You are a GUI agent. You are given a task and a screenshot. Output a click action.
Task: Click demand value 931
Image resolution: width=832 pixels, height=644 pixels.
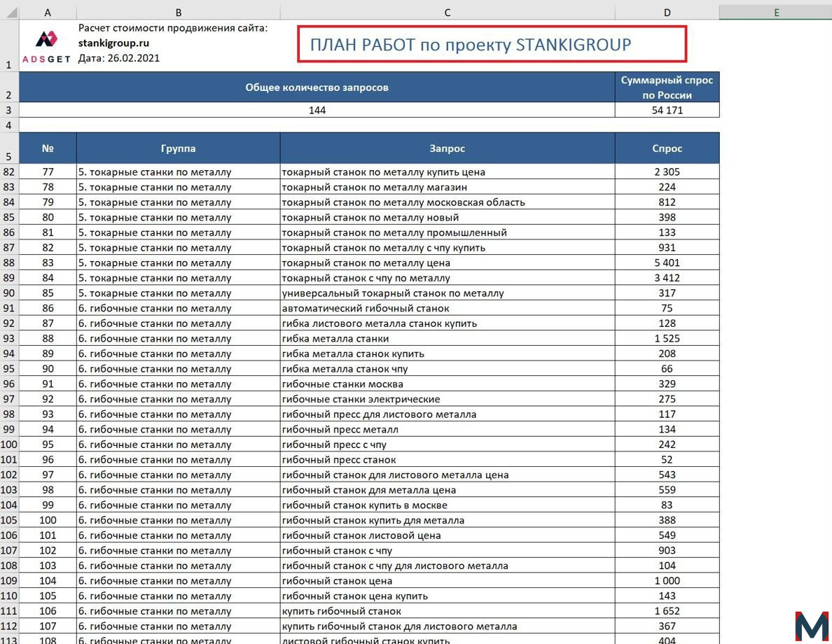[667, 247]
